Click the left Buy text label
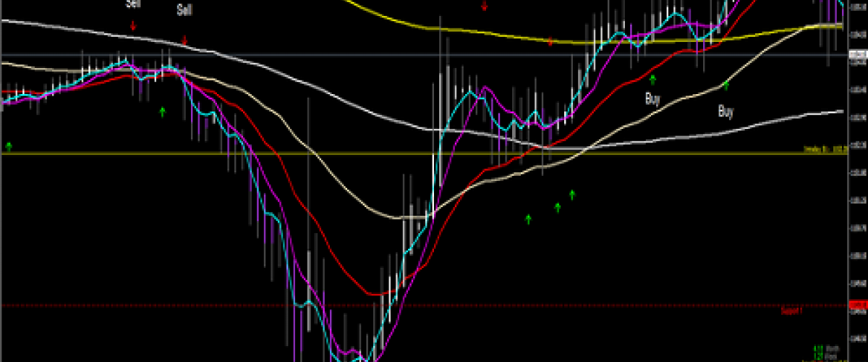868x362 pixels. (x=652, y=98)
